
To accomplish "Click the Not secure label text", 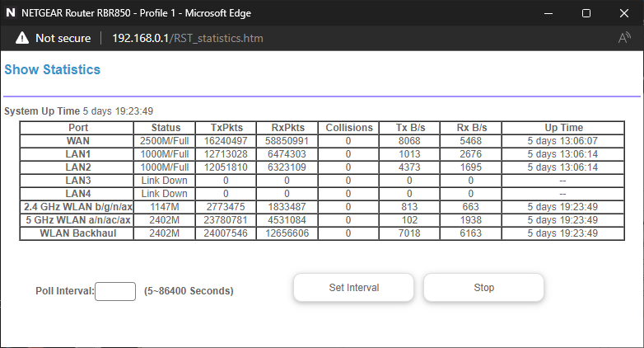I will tap(62, 39).
